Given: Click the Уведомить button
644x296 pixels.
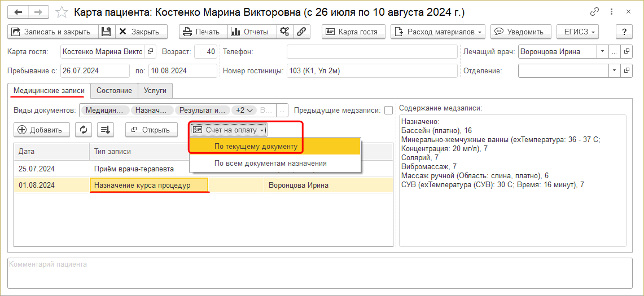Looking at the screenshot, I should [x=521, y=32].
